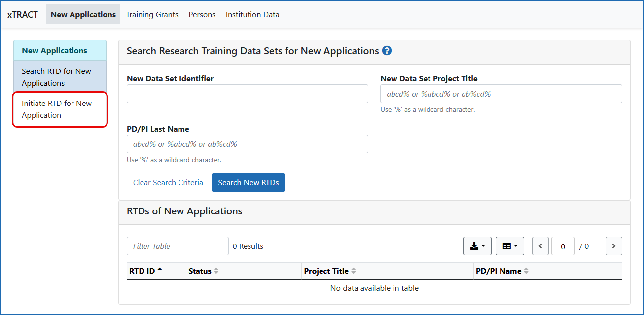This screenshot has width=644, height=315.
Task: Click the Search New RTDs button
Action: coord(248,182)
